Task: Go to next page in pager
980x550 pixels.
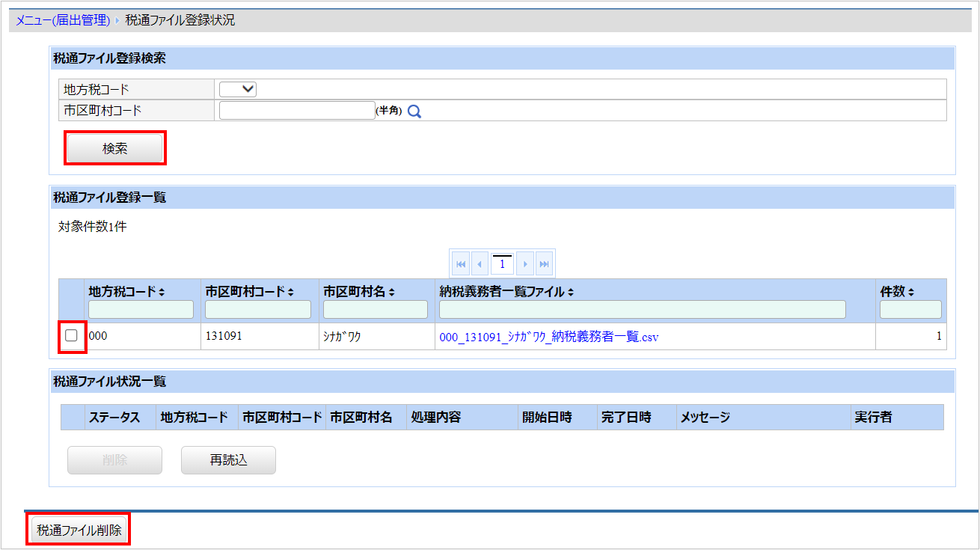Action: point(525,264)
